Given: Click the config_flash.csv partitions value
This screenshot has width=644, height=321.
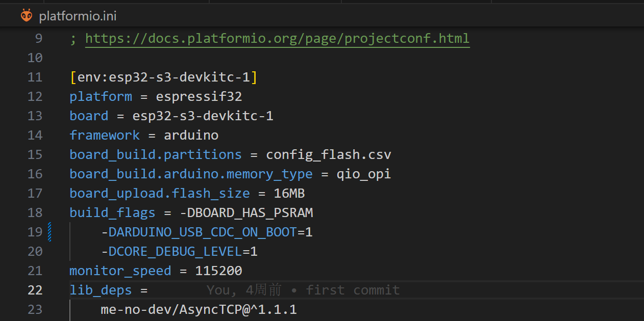Looking at the screenshot, I should (x=328, y=155).
